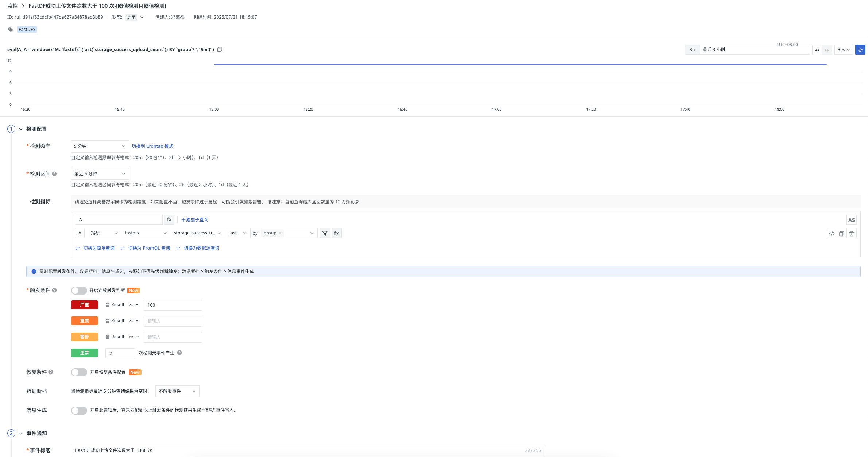868x457 pixels.
Task: Click the fx function icon beside group
Action: (x=336, y=233)
